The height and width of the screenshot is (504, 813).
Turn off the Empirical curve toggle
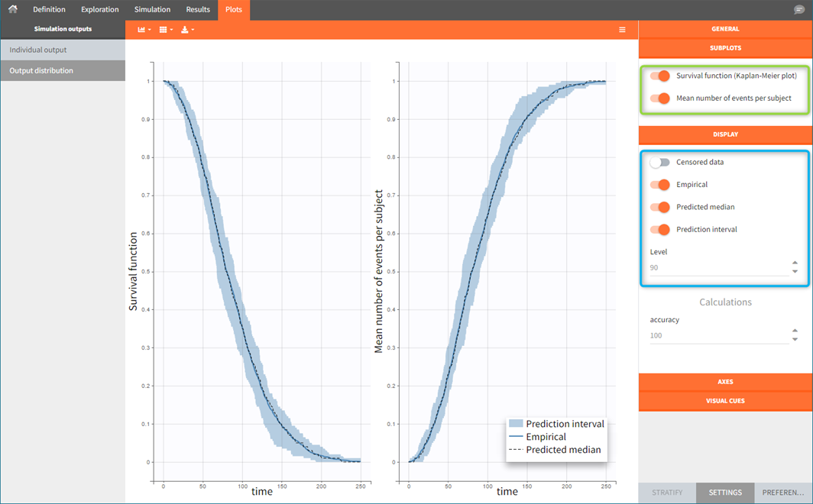pos(660,185)
